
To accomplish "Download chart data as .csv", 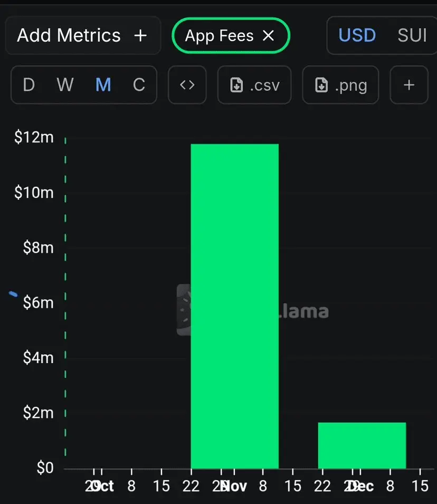I will (254, 85).
